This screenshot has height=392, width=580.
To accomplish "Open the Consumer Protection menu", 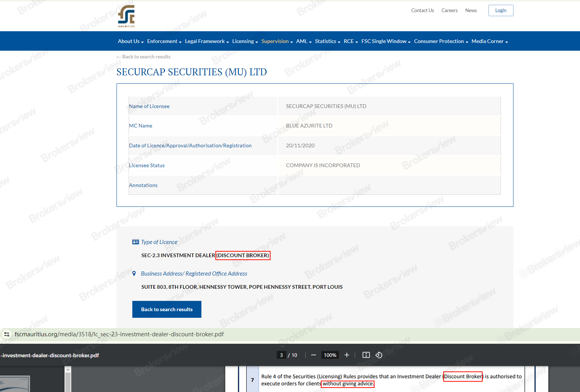I will point(441,42).
